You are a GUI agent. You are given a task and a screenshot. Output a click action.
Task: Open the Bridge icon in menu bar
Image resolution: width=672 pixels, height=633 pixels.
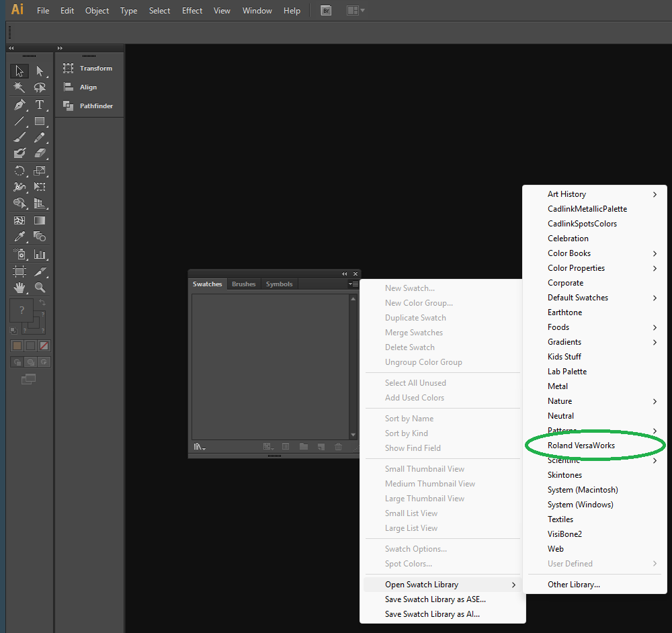click(x=326, y=11)
